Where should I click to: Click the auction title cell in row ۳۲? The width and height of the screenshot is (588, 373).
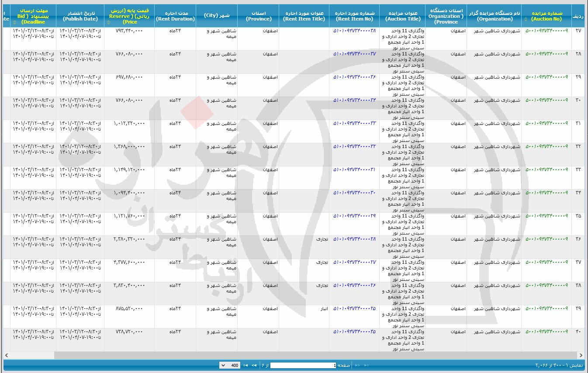tap(403, 155)
